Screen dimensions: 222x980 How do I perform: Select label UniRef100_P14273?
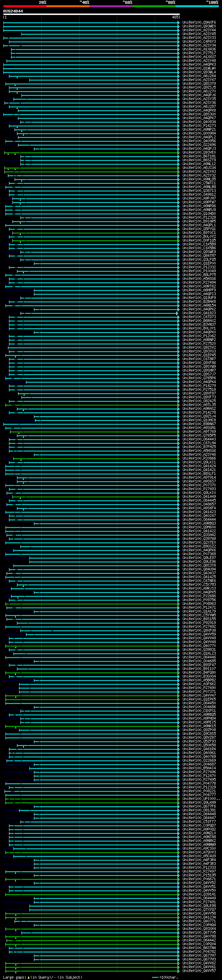tap(199, 125)
